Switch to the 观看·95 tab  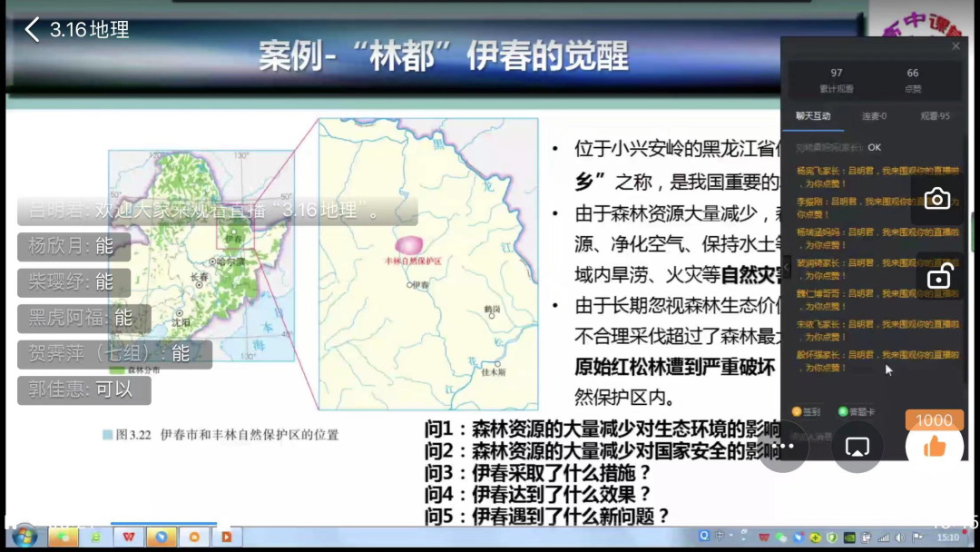click(x=935, y=116)
